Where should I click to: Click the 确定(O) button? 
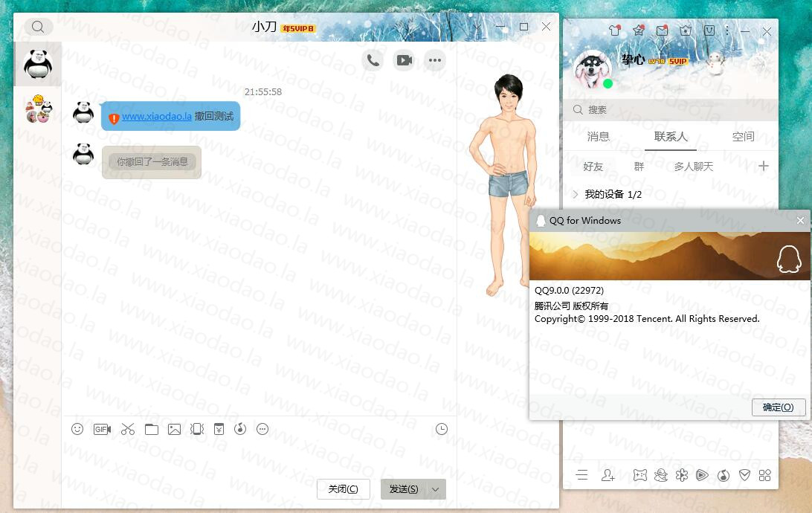[x=778, y=407]
